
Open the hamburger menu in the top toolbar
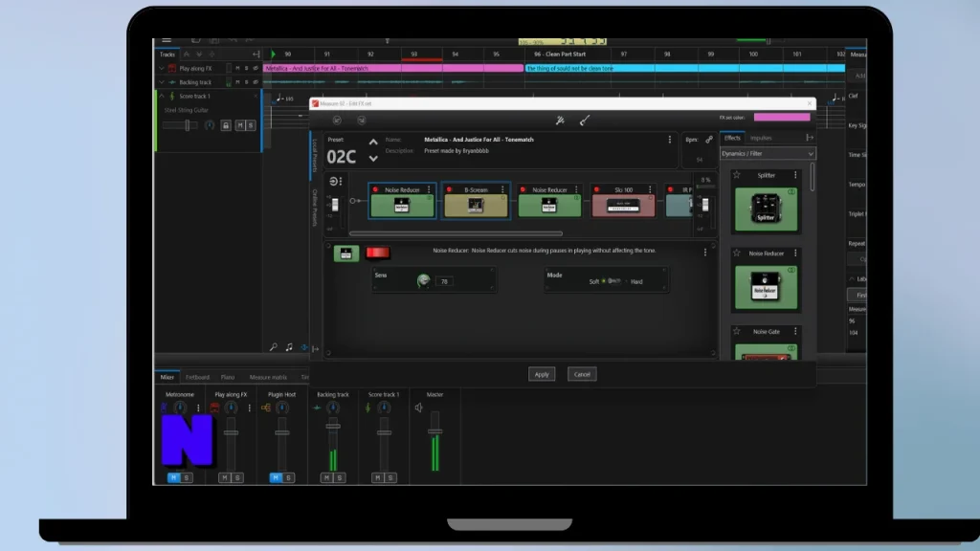coord(167,40)
